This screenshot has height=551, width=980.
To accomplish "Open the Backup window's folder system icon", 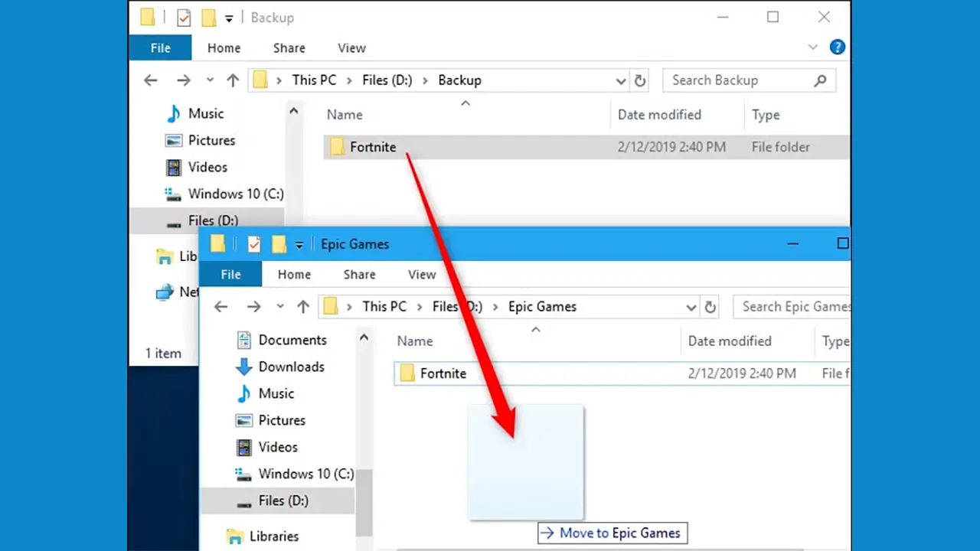I will pyautogui.click(x=148, y=17).
